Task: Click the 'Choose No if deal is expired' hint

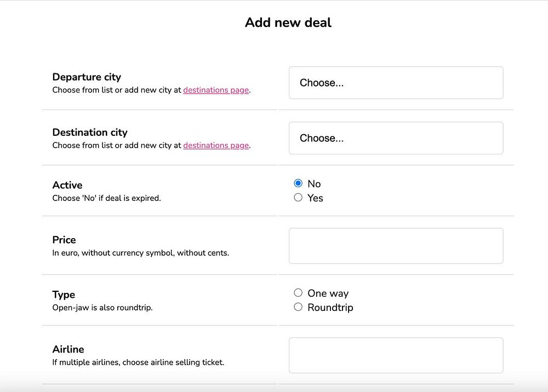Action: tap(106, 198)
